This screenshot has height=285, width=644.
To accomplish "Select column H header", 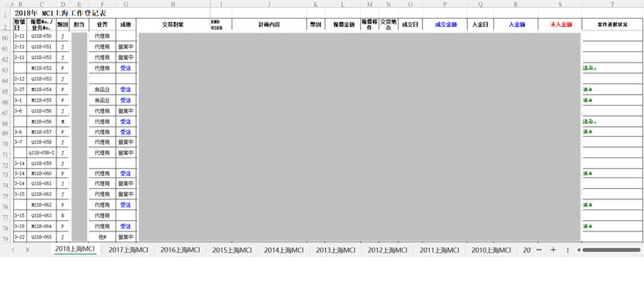I will 173,4.
